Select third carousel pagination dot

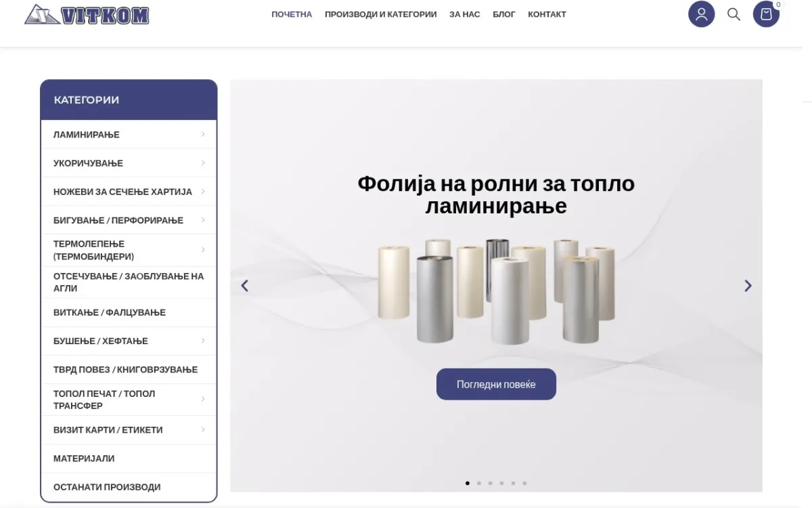click(490, 483)
